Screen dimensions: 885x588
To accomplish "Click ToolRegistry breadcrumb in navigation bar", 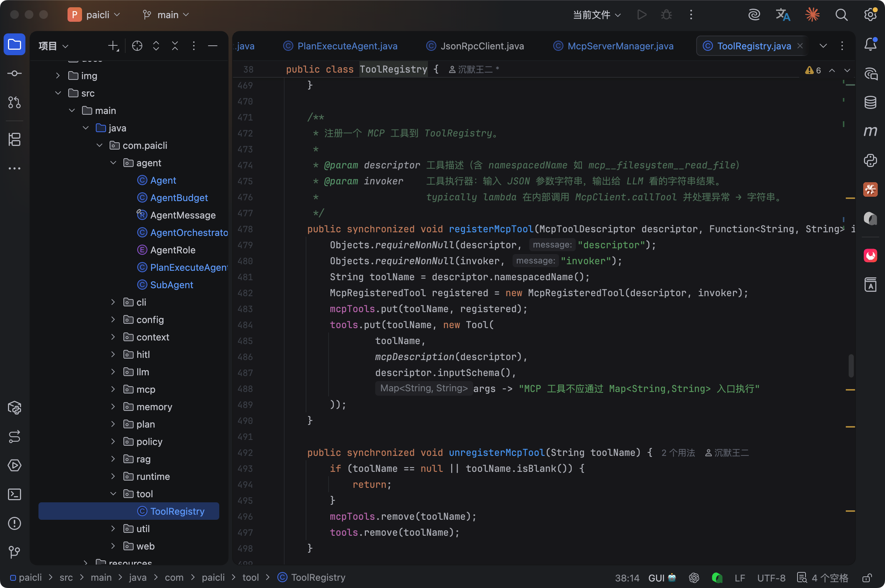I will coord(311,577).
